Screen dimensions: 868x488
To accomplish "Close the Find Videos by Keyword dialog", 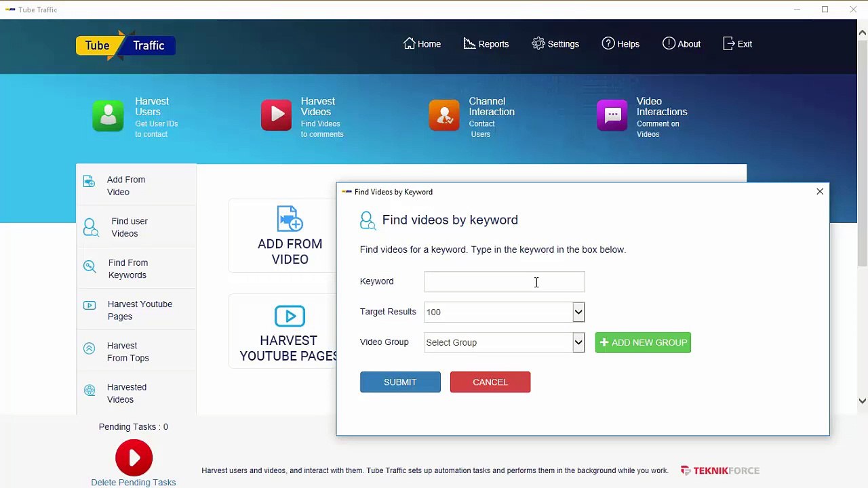I will click(820, 192).
